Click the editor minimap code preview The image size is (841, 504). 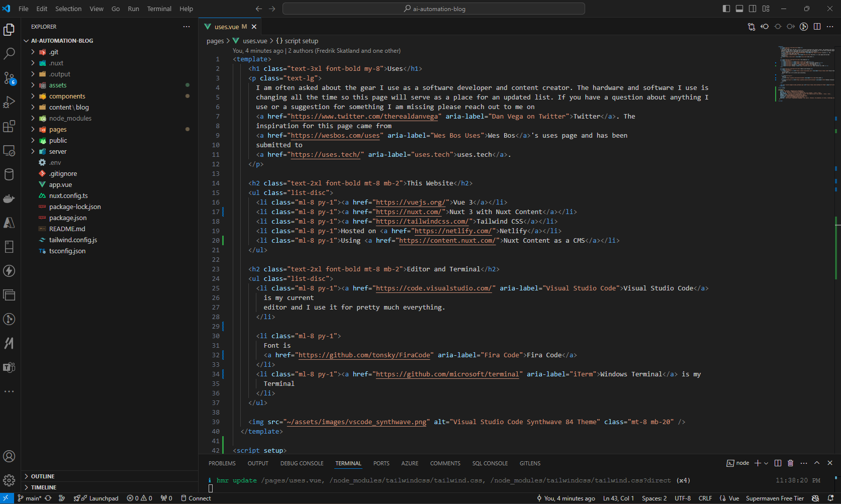tap(804, 73)
